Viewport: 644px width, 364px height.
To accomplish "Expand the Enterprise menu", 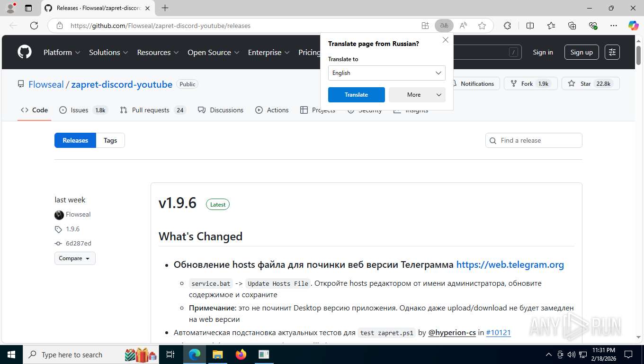I will [x=269, y=52].
